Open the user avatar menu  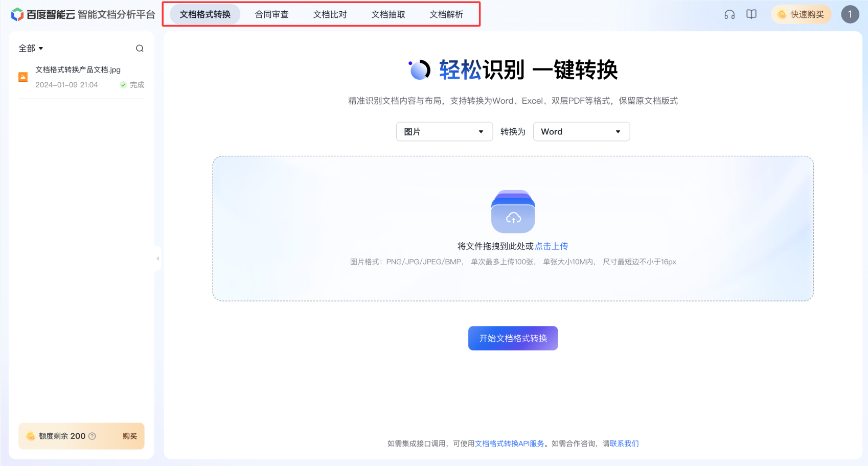(850, 14)
